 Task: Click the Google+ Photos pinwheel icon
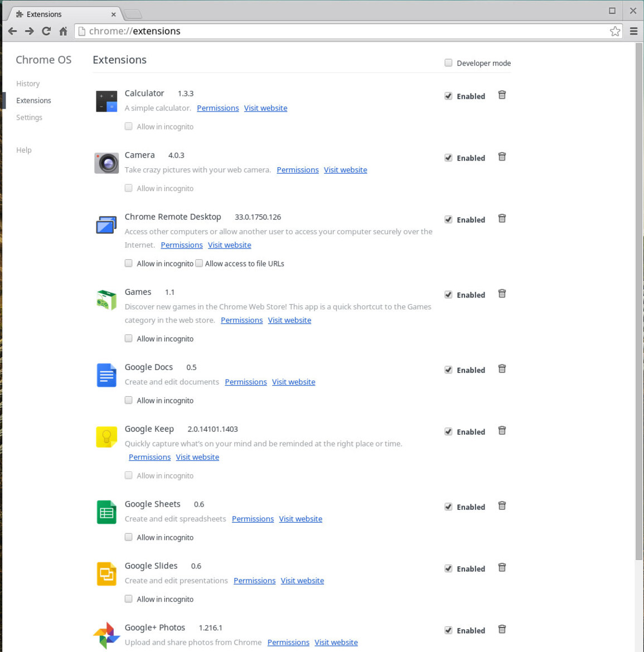(106, 635)
